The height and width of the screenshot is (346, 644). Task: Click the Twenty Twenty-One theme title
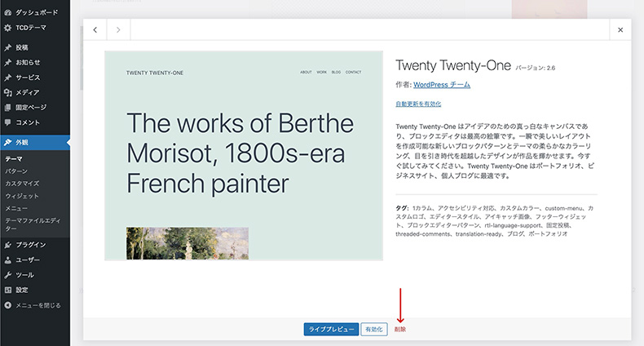(453, 65)
